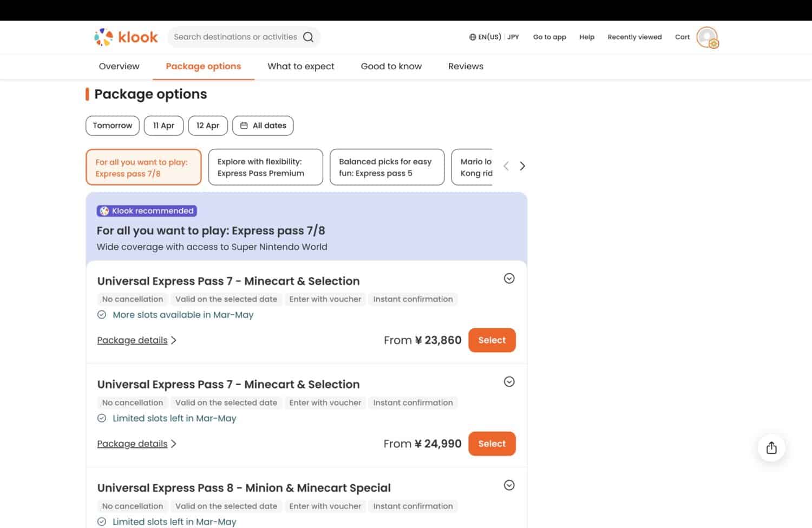Go to What to expect tab

coord(301,66)
